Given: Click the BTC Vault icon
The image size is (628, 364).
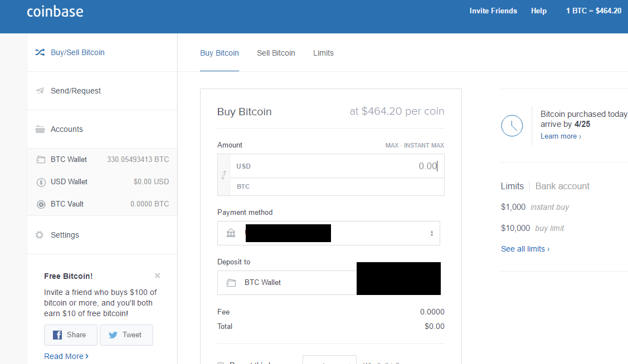Looking at the screenshot, I should (41, 204).
